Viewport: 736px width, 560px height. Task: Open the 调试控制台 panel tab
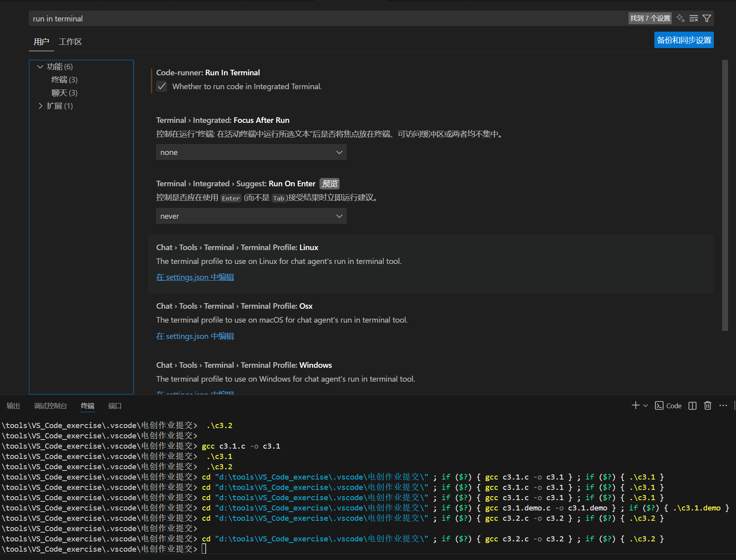[50, 406]
